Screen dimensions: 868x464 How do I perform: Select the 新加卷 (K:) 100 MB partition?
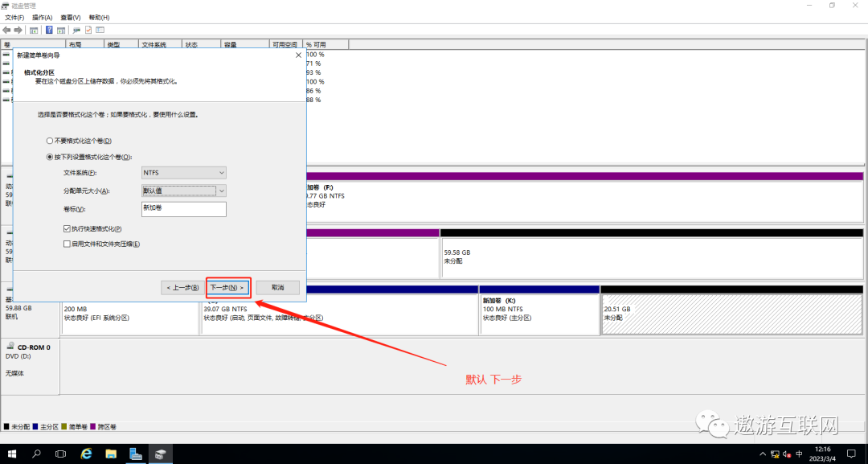click(x=539, y=314)
